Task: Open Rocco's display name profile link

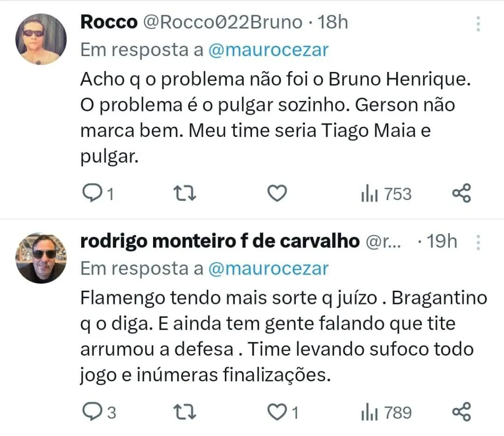Action: pos(108,22)
